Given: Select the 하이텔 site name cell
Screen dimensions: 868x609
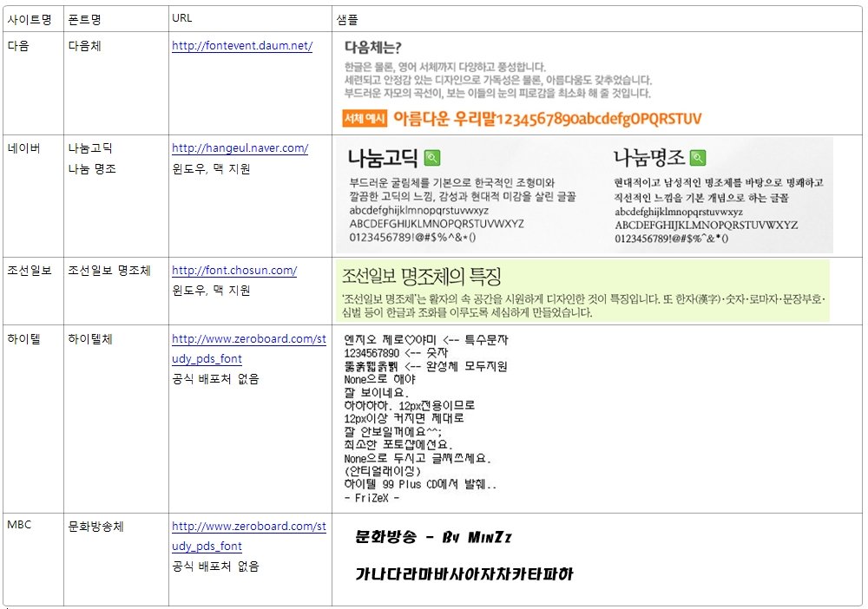Looking at the screenshot, I should coord(23,339).
